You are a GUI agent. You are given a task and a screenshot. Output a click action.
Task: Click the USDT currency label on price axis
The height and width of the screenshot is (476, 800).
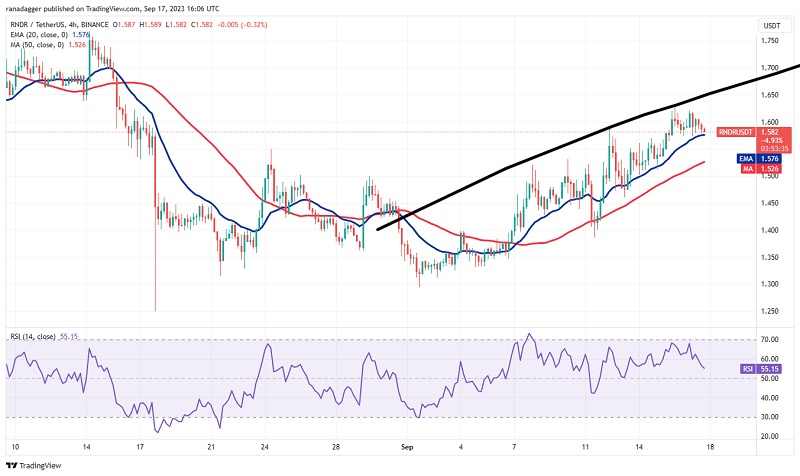click(x=770, y=26)
